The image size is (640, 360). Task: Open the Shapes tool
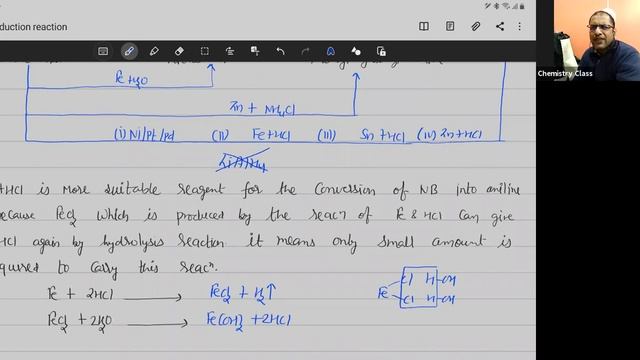point(356,51)
